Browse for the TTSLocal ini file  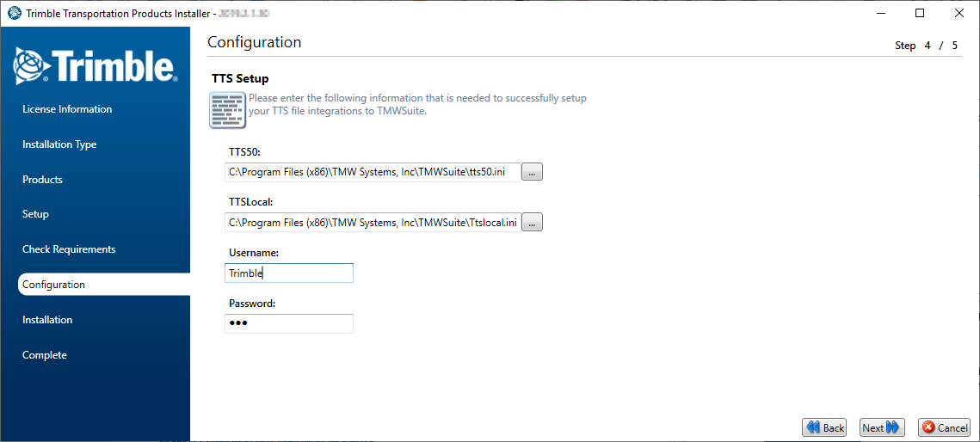pyautogui.click(x=532, y=223)
